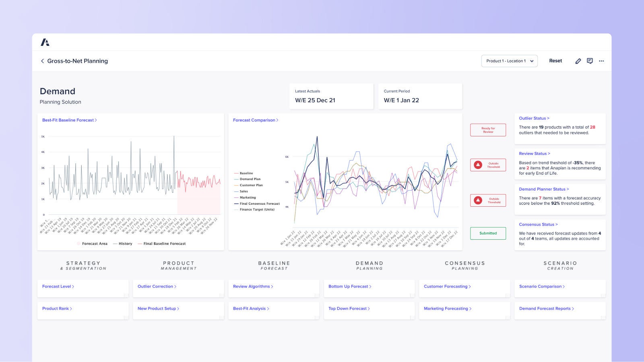Click the first Outside Threshold warning triangle
The width and height of the screenshot is (644, 362).
point(477,165)
